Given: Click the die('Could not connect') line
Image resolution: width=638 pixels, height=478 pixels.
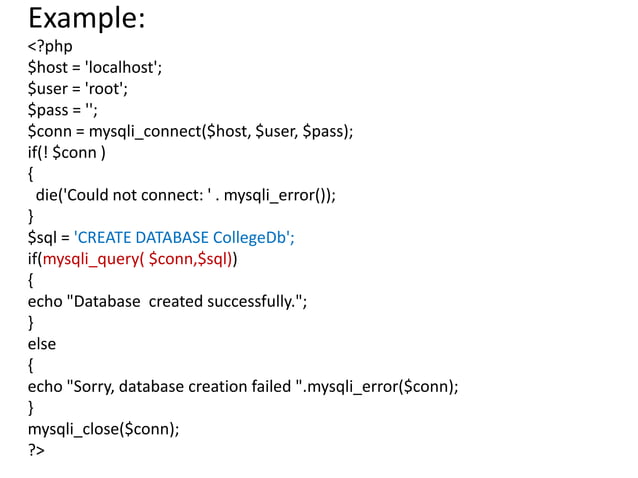Looking at the screenshot, I should pos(186,195).
